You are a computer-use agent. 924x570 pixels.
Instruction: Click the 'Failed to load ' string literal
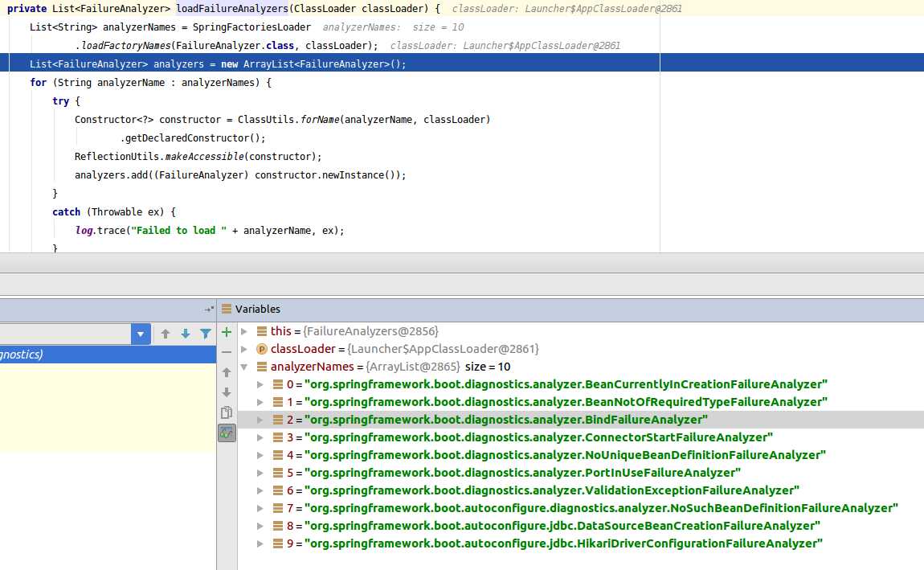click(x=178, y=231)
